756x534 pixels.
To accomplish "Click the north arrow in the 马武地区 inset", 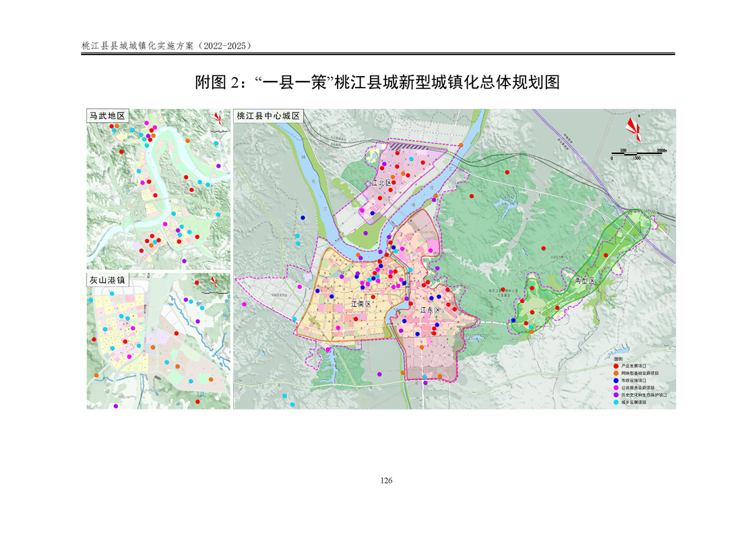I will pyautogui.click(x=218, y=121).
